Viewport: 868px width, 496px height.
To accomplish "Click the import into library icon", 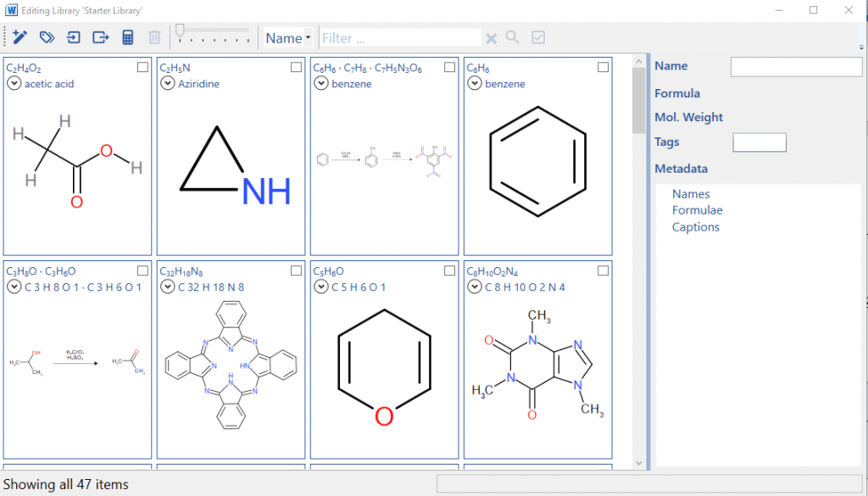I will [x=74, y=37].
